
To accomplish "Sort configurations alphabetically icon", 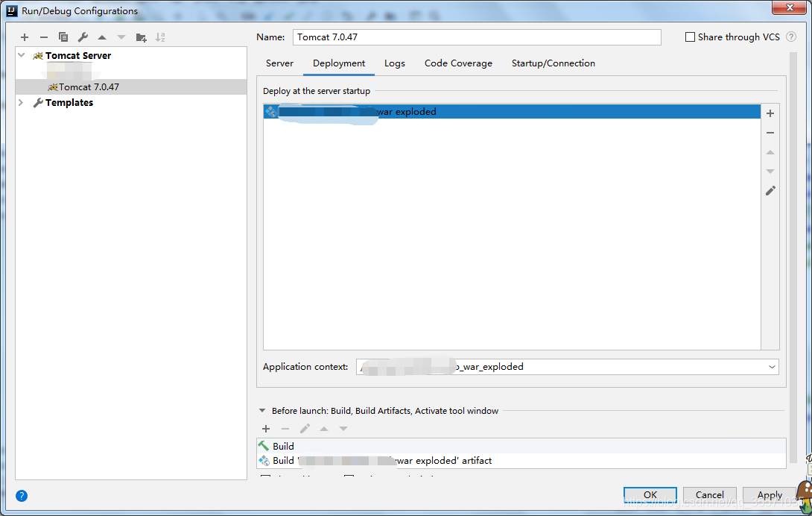I will click(160, 37).
